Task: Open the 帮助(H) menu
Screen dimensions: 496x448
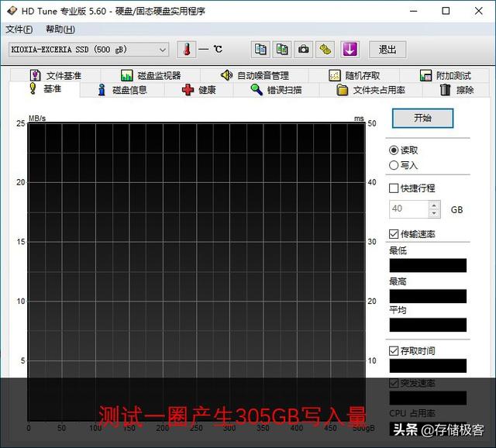Action: click(60, 29)
